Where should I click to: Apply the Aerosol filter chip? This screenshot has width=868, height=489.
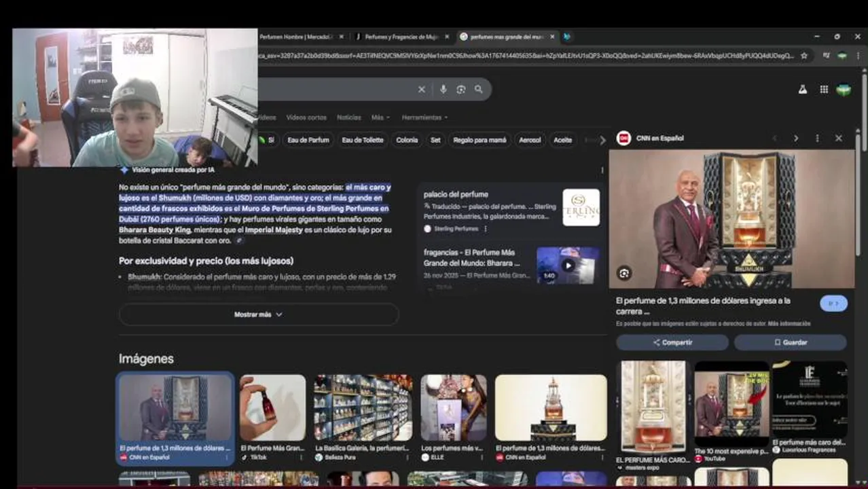[530, 140]
